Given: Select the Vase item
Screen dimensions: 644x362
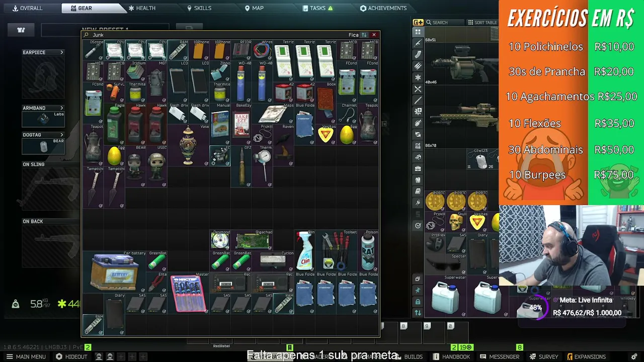Looking at the screenshot, I should (x=188, y=145).
